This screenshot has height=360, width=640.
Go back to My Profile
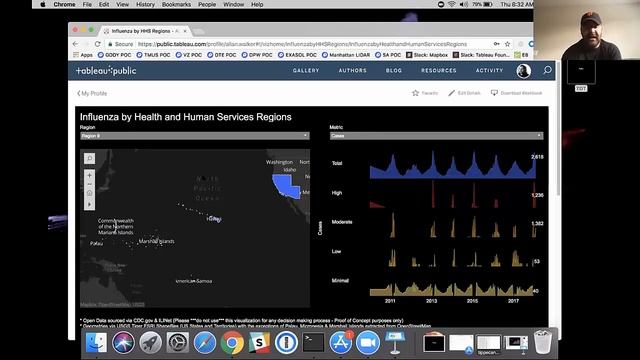point(92,93)
